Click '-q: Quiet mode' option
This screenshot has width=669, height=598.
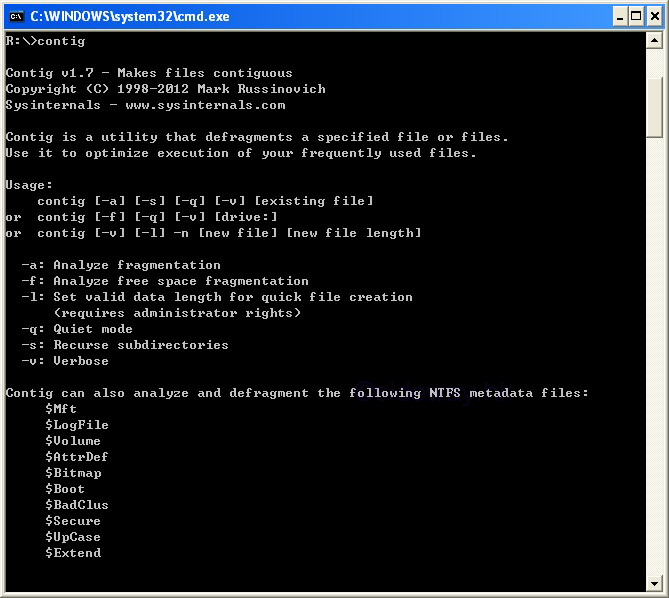(x=77, y=329)
